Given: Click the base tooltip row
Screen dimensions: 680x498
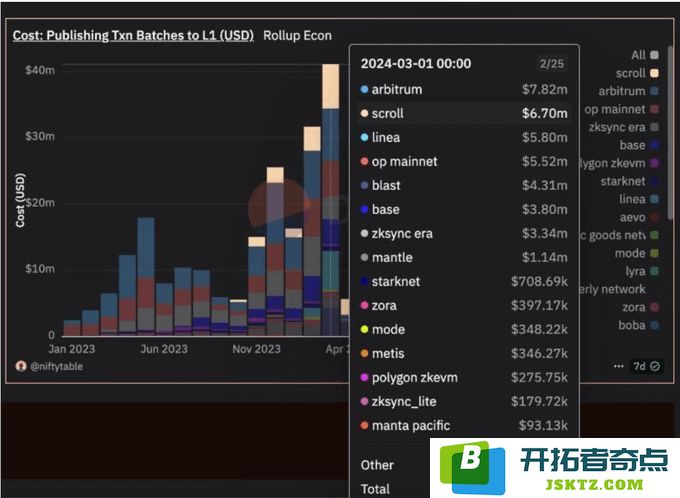Looking at the screenshot, I should point(464,210).
